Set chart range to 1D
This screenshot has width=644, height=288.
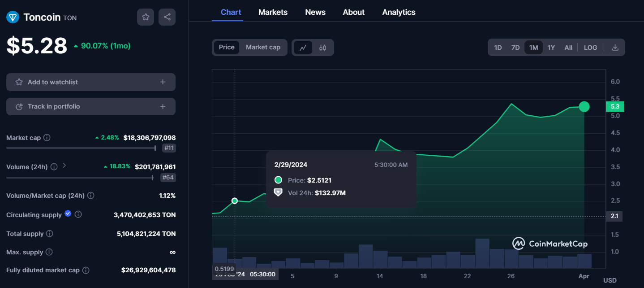pyautogui.click(x=498, y=48)
